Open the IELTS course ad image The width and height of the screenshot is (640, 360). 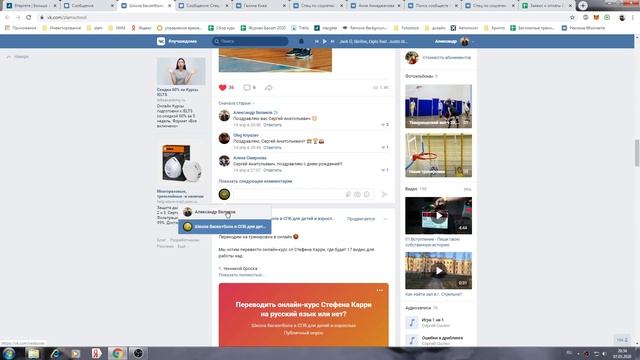coord(181,71)
